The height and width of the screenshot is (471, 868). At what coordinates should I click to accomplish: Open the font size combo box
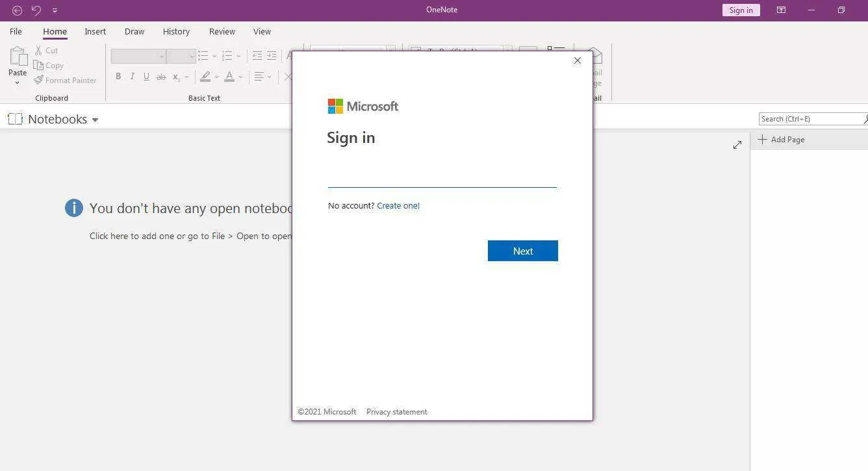[181, 56]
